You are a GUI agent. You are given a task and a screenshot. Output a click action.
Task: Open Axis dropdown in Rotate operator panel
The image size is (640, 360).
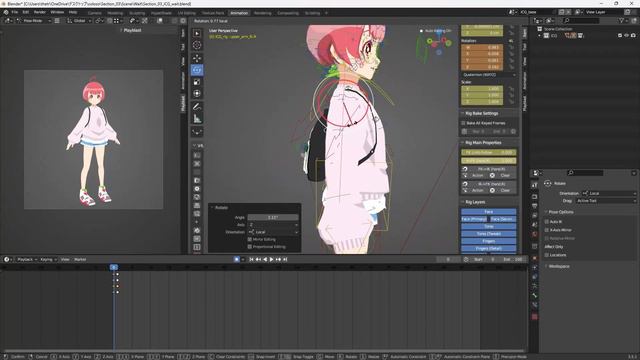pyautogui.click(x=273, y=225)
